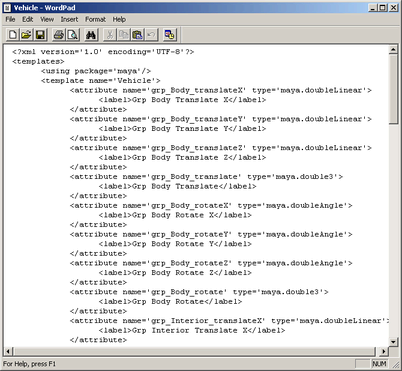Screen dimensions: 402x371
Task: Click the grp_Body_translateZ attribute line
Action: (x=221, y=148)
